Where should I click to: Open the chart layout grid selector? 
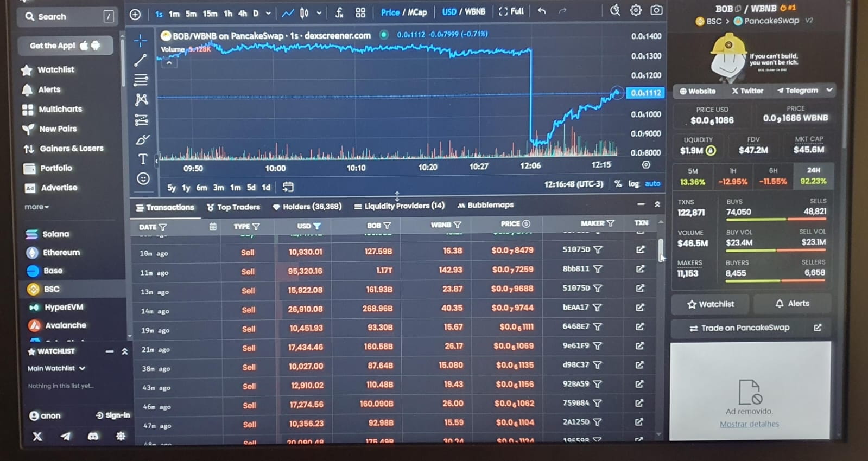click(x=360, y=12)
